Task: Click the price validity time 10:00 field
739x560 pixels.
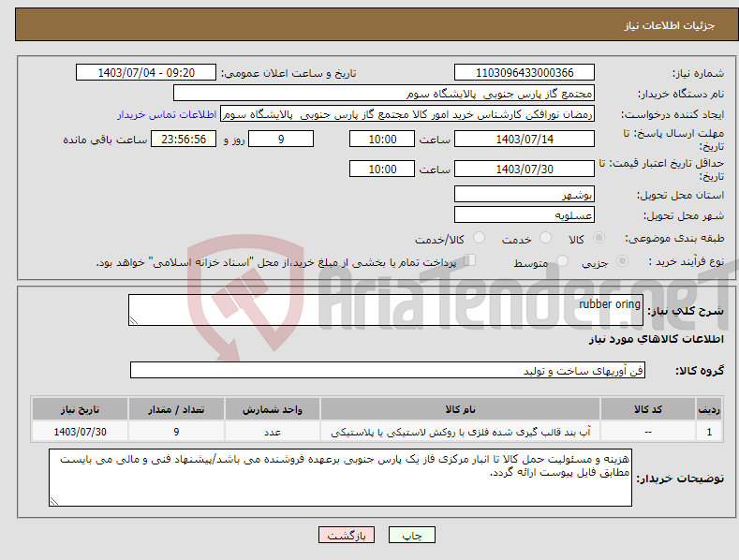Action: pyautogui.click(x=382, y=169)
